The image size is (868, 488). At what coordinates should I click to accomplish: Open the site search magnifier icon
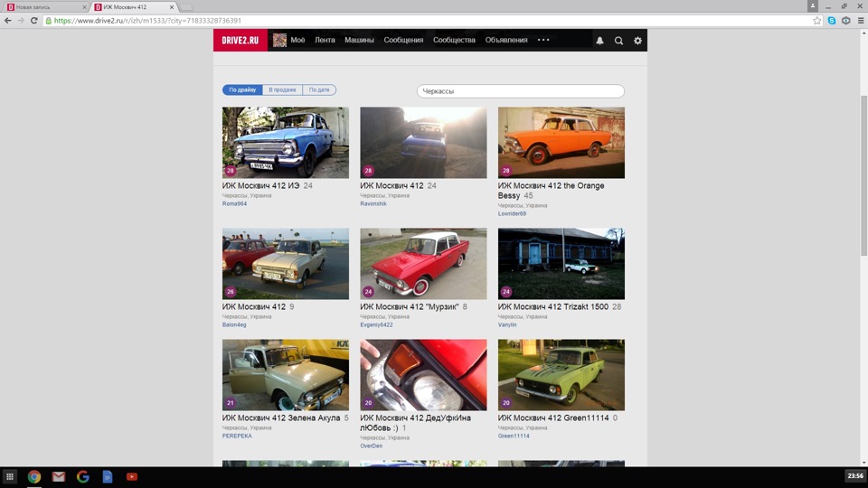coord(618,41)
